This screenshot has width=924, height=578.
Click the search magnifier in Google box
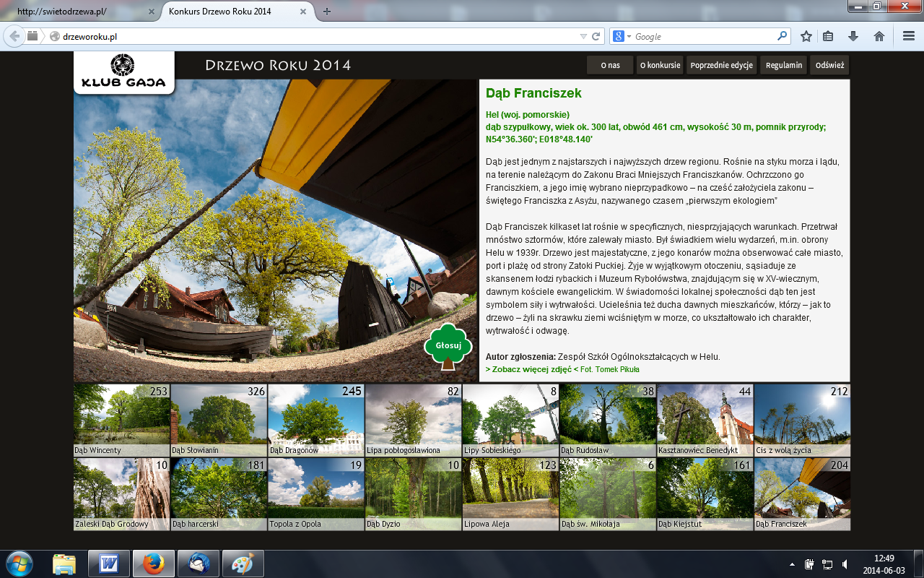coord(782,36)
